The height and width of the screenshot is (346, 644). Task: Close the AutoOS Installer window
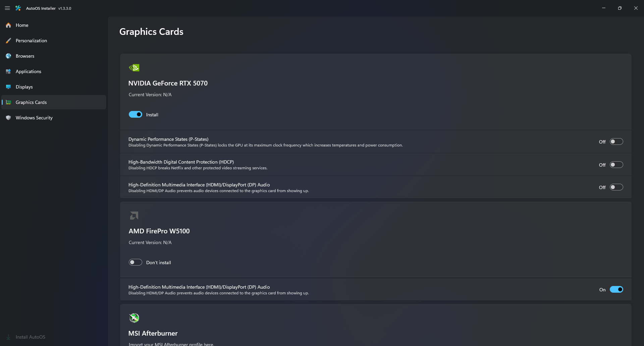tap(636, 8)
